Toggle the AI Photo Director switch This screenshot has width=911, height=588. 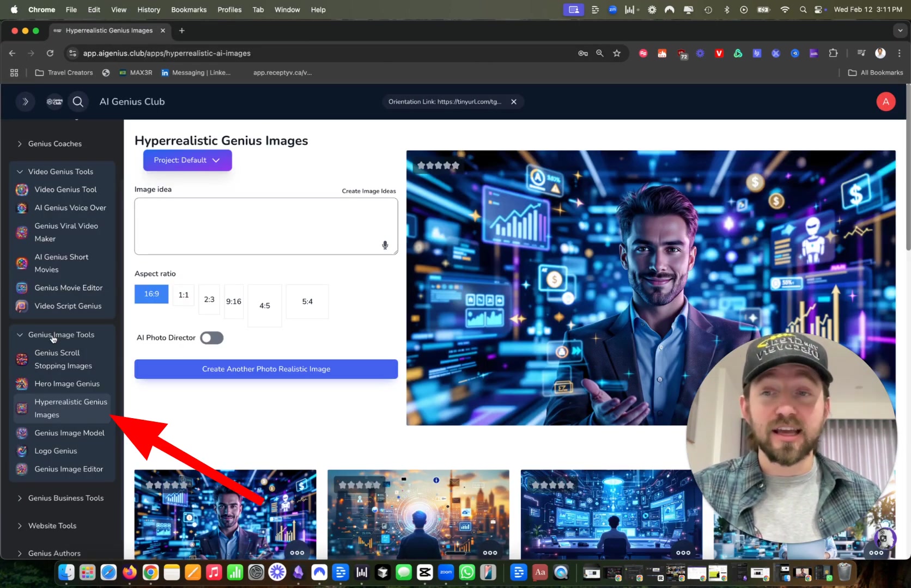pyautogui.click(x=211, y=338)
